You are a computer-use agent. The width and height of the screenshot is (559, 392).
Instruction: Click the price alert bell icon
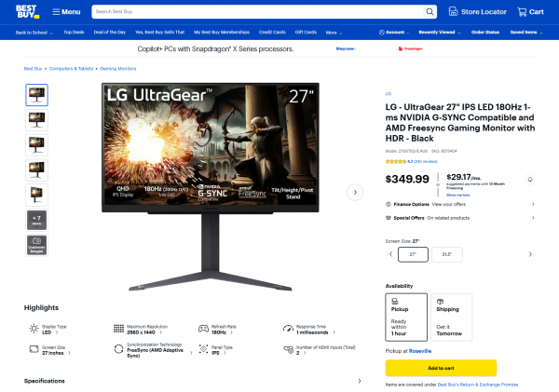click(x=530, y=180)
